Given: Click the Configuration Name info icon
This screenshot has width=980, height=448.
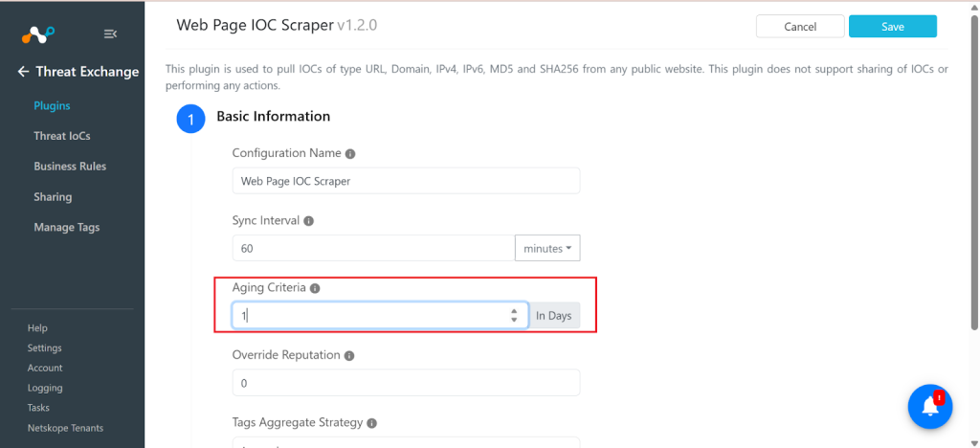Looking at the screenshot, I should pos(350,154).
